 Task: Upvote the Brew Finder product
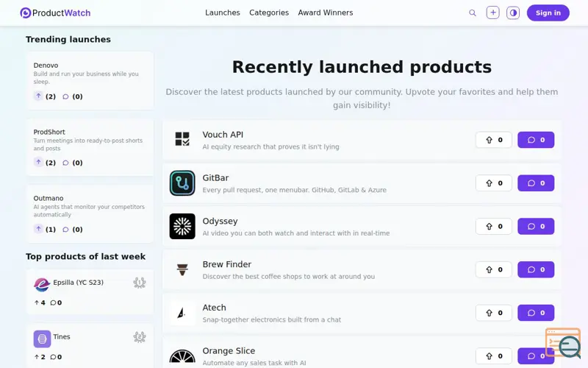click(x=493, y=269)
